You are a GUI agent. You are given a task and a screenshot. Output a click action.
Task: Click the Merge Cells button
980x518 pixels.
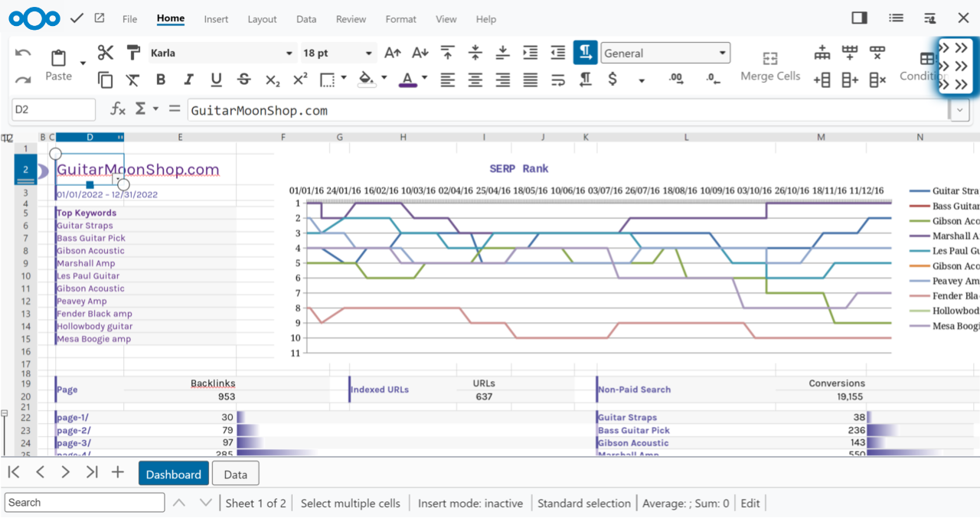[x=770, y=66]
